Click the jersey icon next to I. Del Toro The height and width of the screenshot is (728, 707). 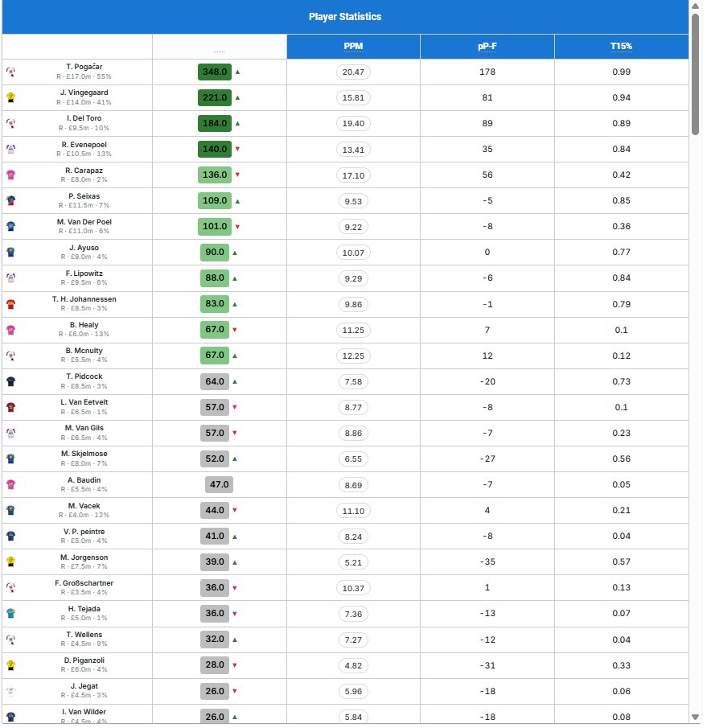pyautogui.click(x=10, y=124)
